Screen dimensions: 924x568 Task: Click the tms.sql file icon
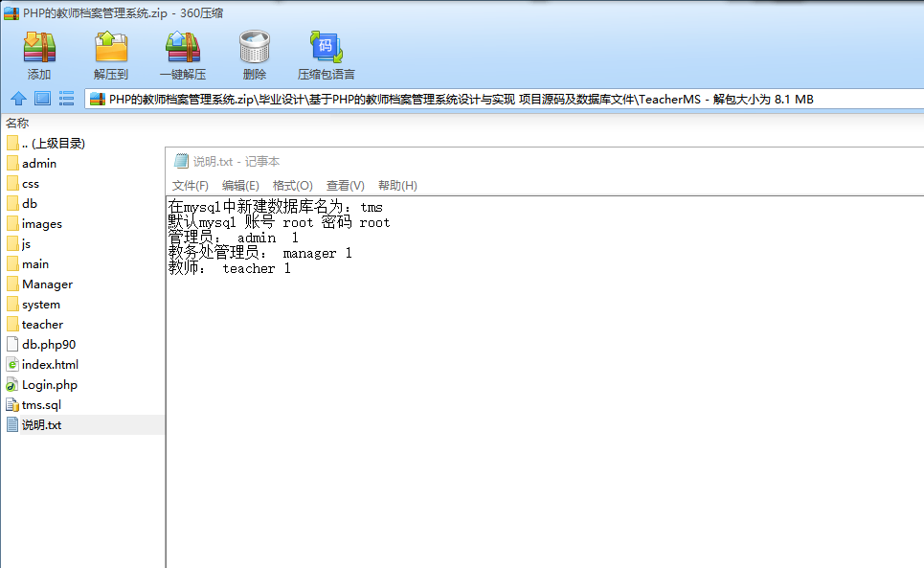click(12, 405)
